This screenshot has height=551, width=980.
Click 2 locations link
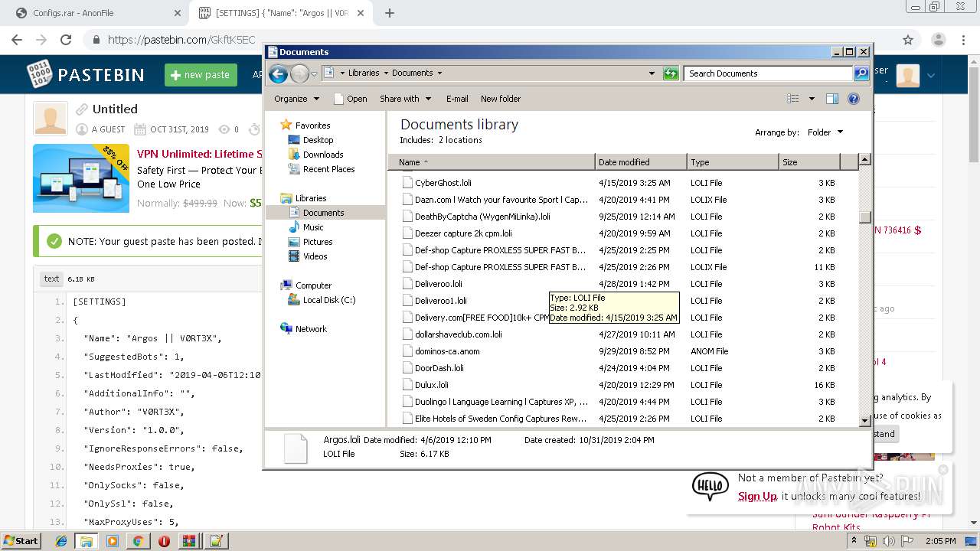460,140
